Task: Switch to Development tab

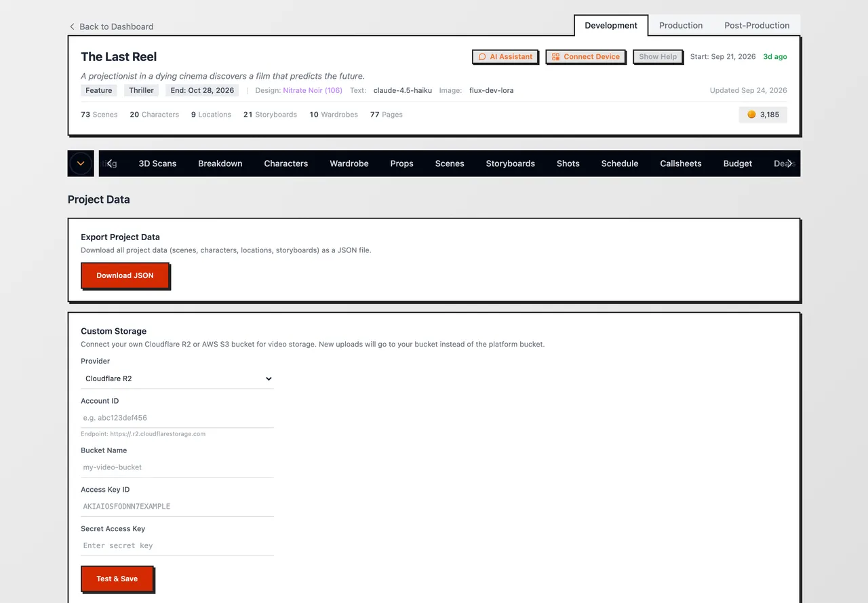Action: click(x=611, y=25)
